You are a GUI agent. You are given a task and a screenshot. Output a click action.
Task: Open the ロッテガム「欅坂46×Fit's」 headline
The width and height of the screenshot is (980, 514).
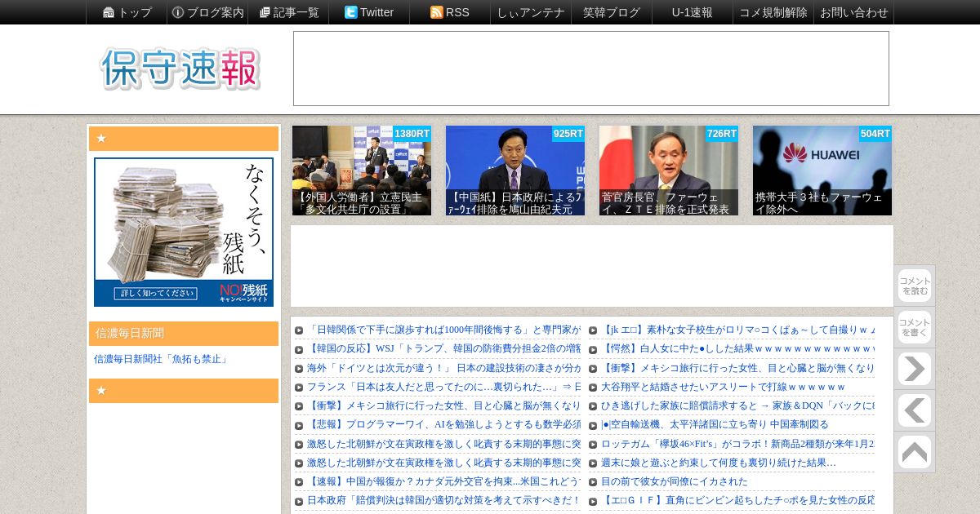737,444
